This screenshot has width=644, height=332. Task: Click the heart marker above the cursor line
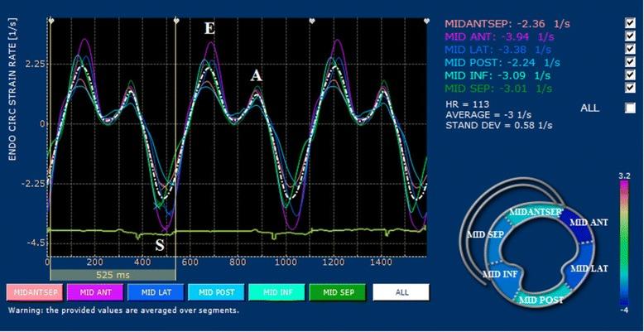tap(176, 19)
